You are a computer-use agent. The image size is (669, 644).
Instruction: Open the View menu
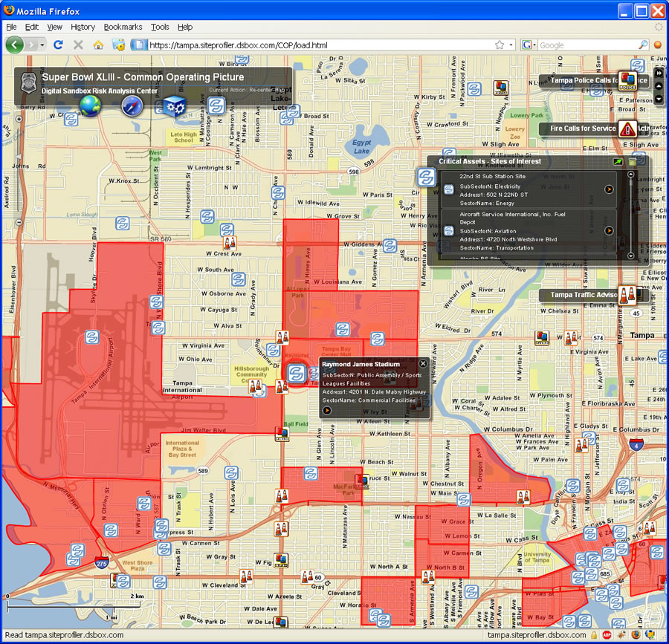pyautogui.click(x=54, y=27)
